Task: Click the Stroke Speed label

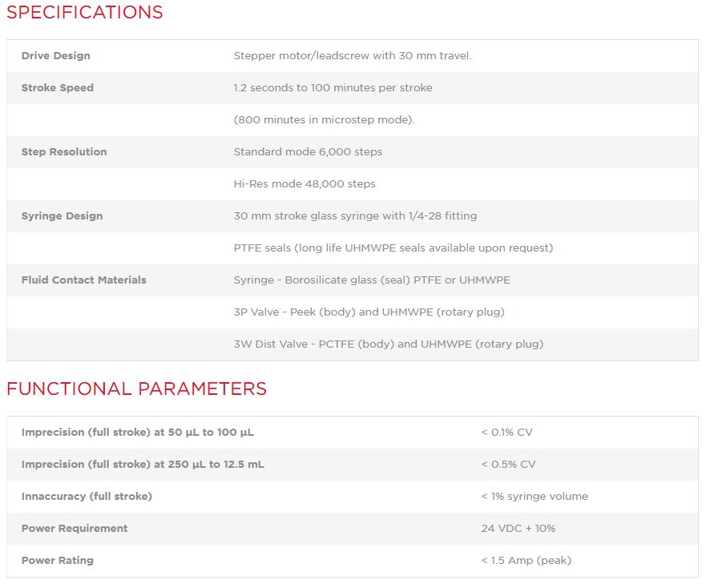Action: point(57,88)
